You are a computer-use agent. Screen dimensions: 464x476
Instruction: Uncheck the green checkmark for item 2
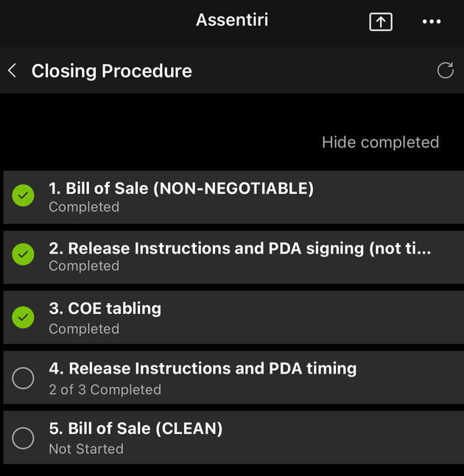click(x=24, y=255)
